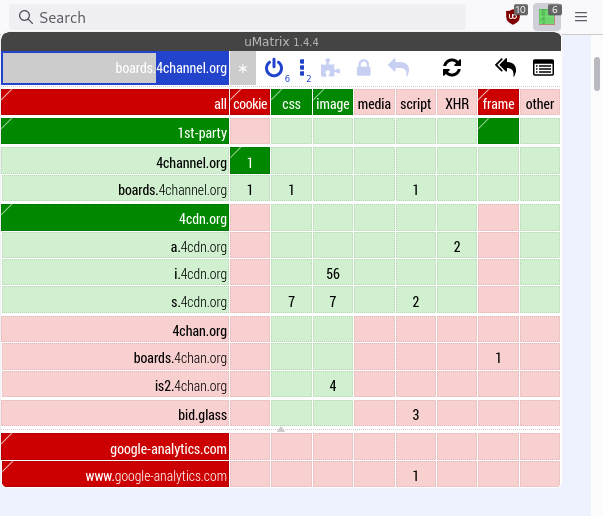Click i.4cdn.org image cell showing 56
This screenshot has width=603, height=516.
pyautogui.click(x=333, y=272)
